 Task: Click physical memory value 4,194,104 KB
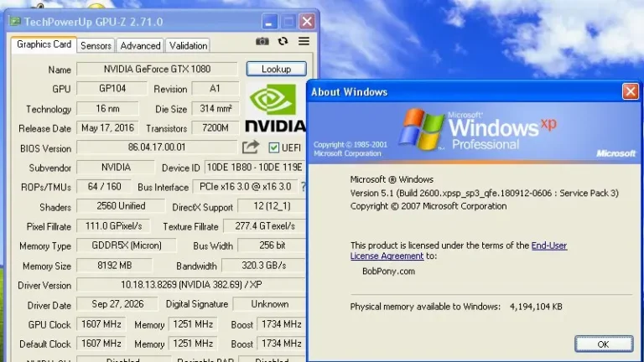(x=536, y=307)
